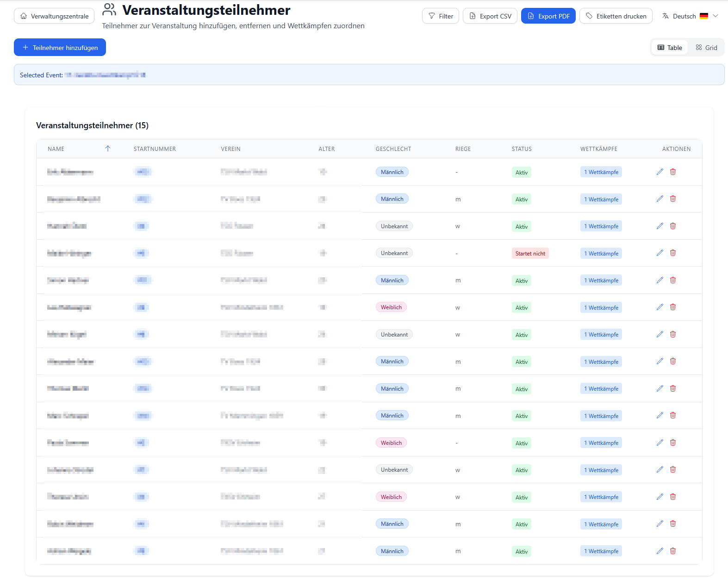Delete the sixth participant row
The height and width of the screenshot is (586, 728).
(x=673, y=307)
